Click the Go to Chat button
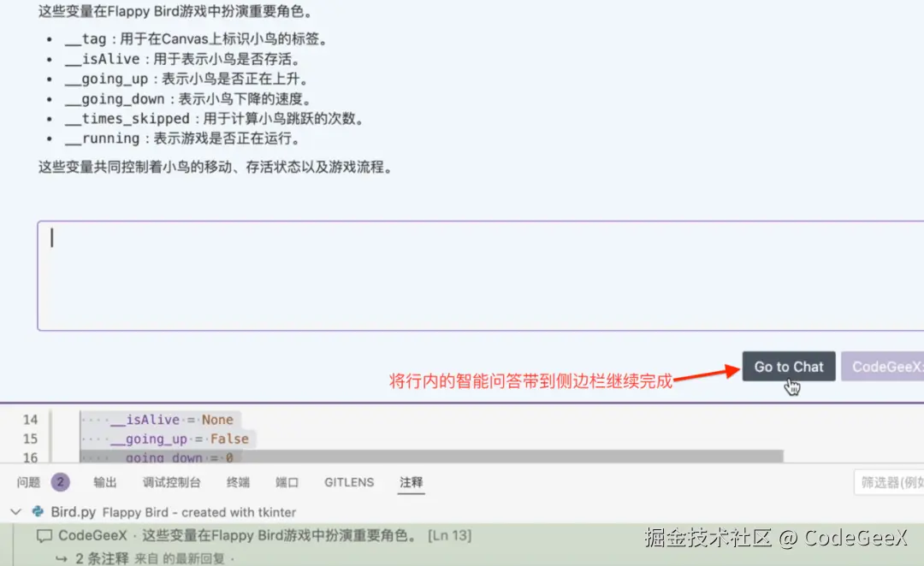924x566 pixels. point(788,366)
